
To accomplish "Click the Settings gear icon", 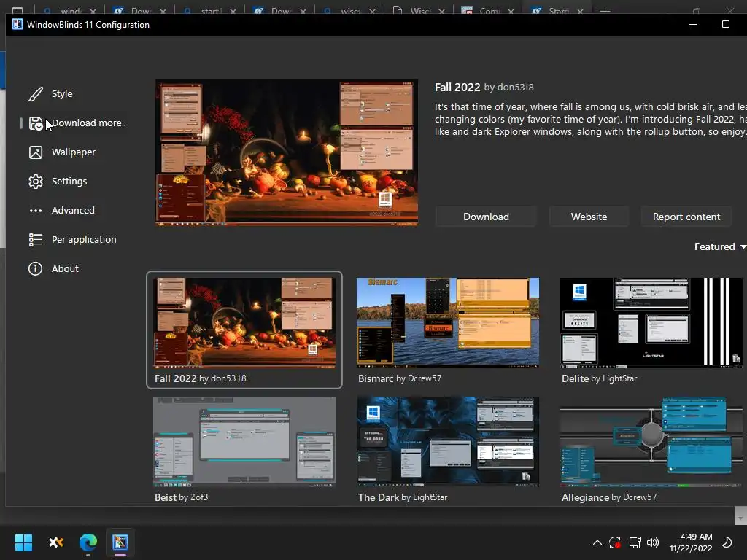I will [36, 182].
